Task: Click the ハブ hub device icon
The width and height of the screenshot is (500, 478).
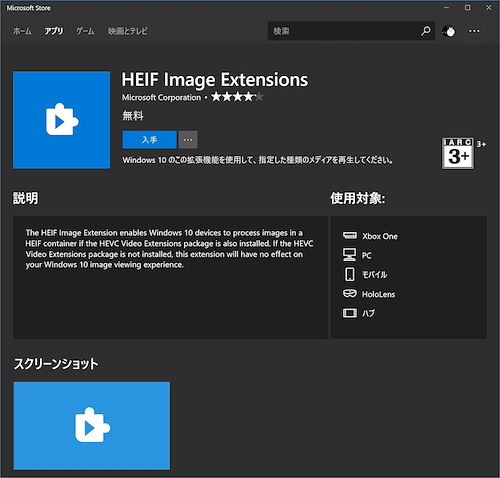Action: 350,313
